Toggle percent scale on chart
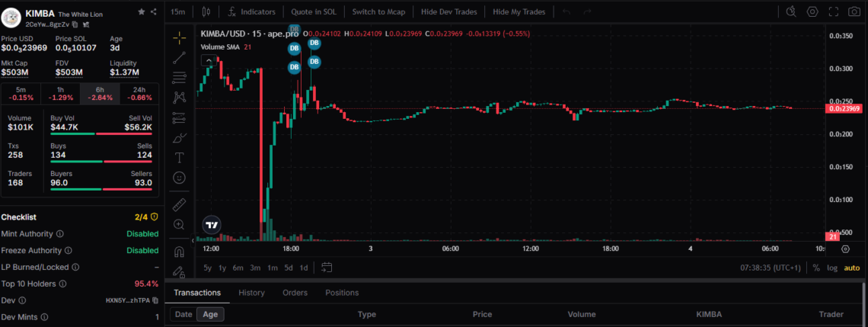Image resolution: width=868 pixels, height=327 pixels. [816, 268]
